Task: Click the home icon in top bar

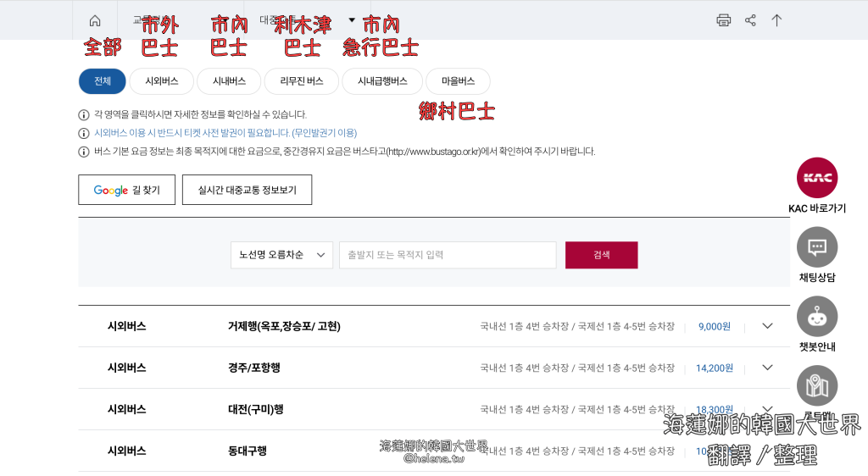Action: point(95,20)
